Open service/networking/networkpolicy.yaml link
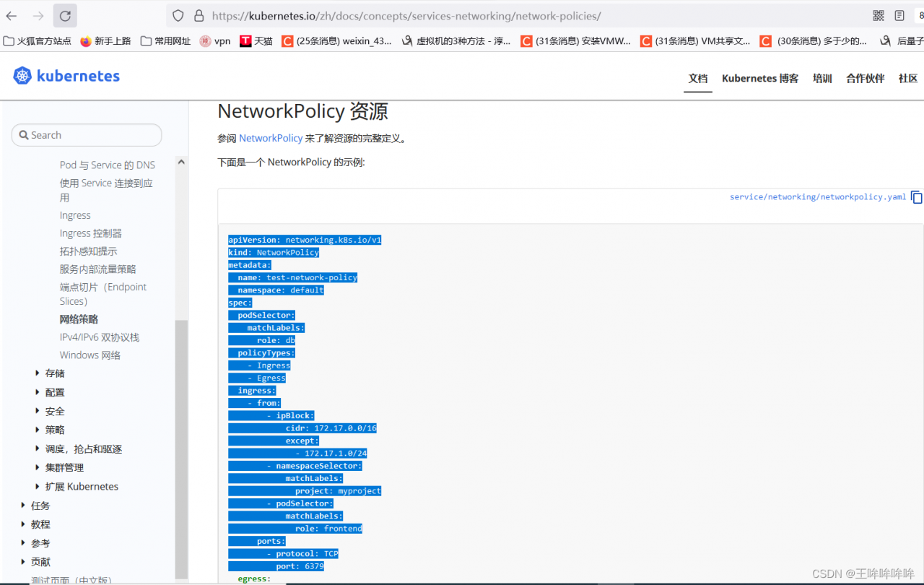Image resolution: width=924 pixels, height=585 pixels. point(818,196)
